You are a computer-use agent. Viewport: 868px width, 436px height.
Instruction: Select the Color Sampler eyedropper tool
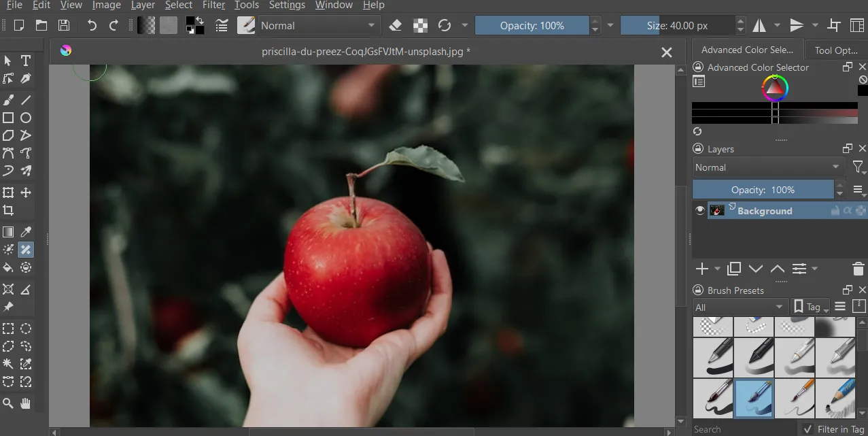26,233
